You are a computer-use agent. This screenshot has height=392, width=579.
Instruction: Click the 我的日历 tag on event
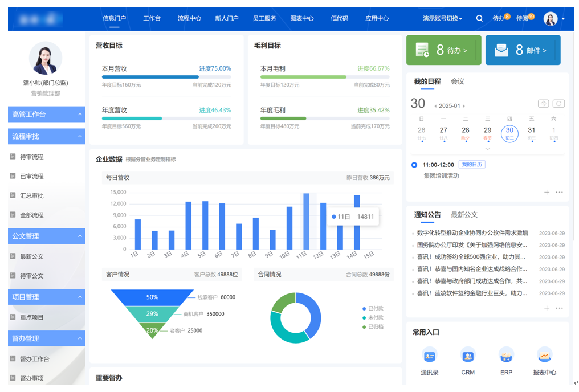point(472,164)
